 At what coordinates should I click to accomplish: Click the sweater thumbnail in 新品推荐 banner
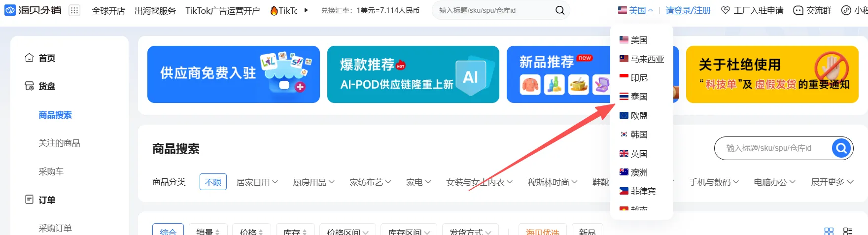530,85
